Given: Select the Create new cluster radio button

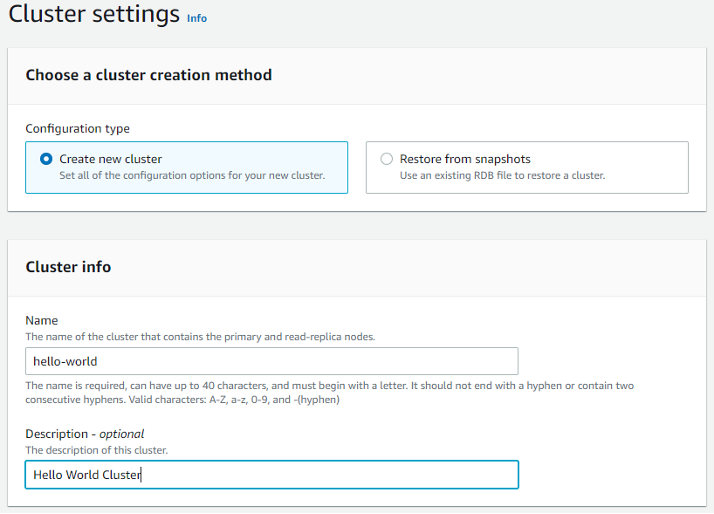Looking at the screenshot, I should (46, 159).
